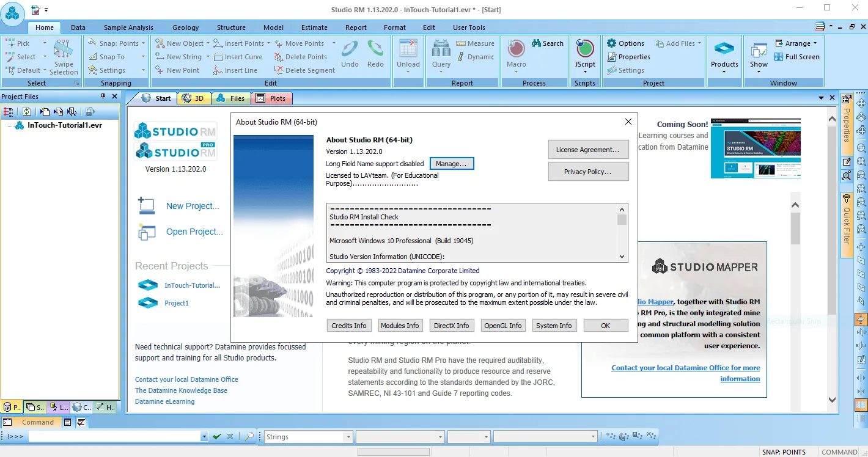Click OK to close the About dialog
Viewport: 868px width, 457px height.
(605, 326)
